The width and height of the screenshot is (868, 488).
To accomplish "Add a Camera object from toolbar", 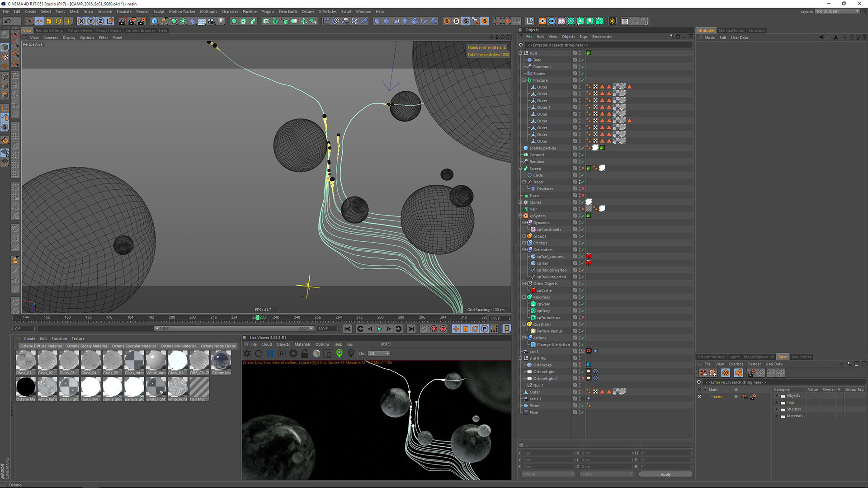I will pyautogui.click(x=211, y=21).
